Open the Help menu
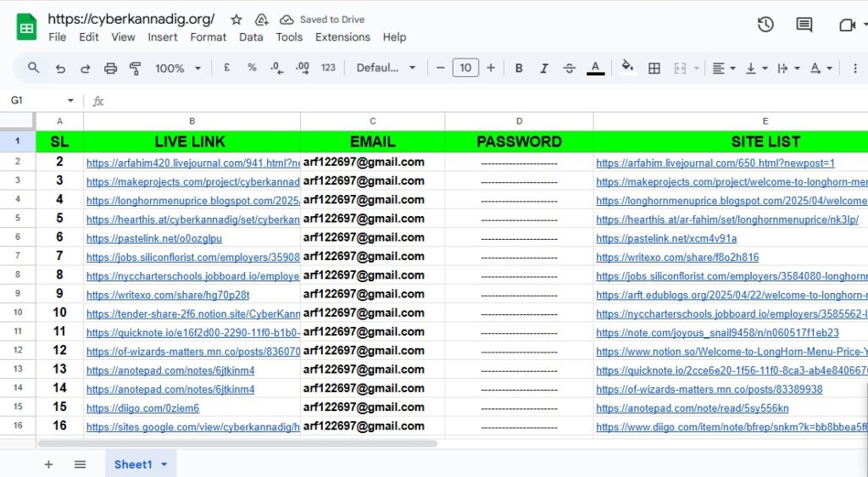Viewport: 868px width, 477px height. tap(394, 37)
